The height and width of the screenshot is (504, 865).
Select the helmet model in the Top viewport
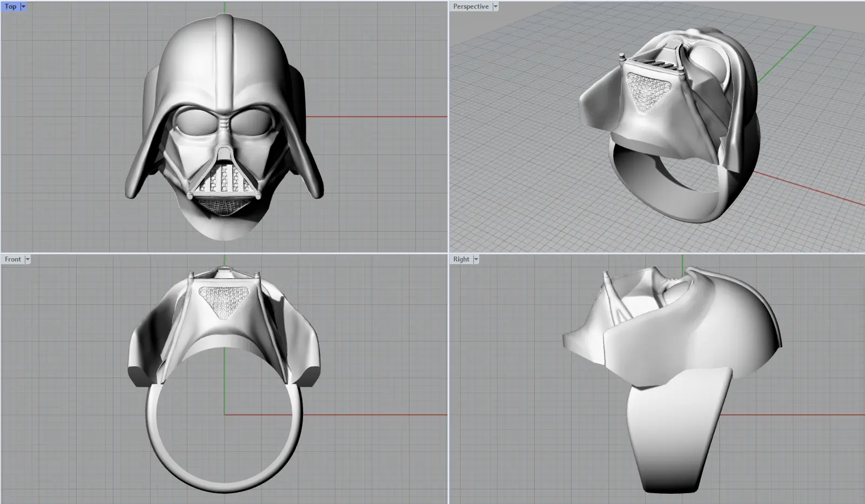(x=224, y=127)
